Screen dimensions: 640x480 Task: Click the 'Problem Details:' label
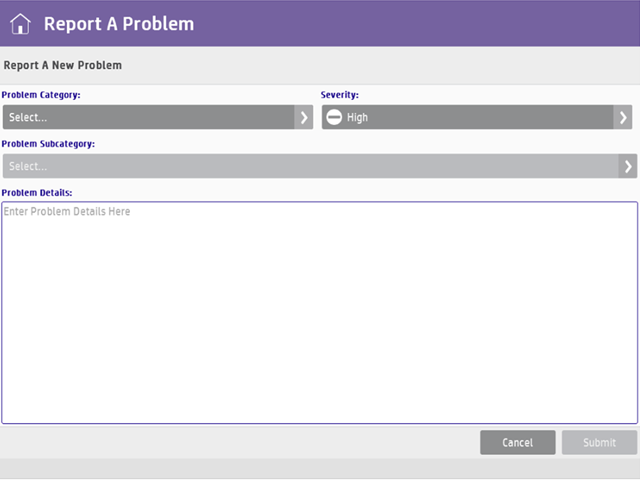[37, 192]
